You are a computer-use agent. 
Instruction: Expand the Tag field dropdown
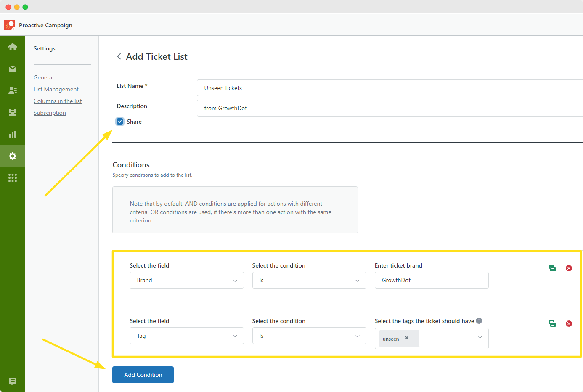187,336
